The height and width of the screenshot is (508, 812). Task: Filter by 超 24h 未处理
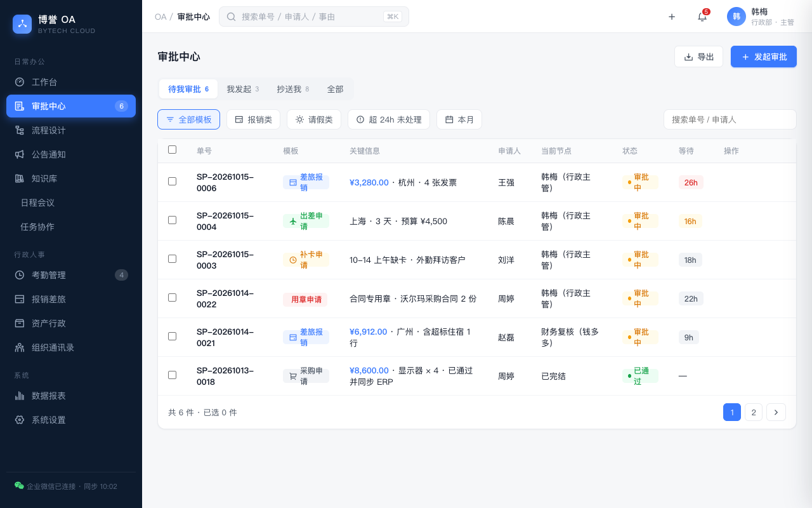point(389,119)
